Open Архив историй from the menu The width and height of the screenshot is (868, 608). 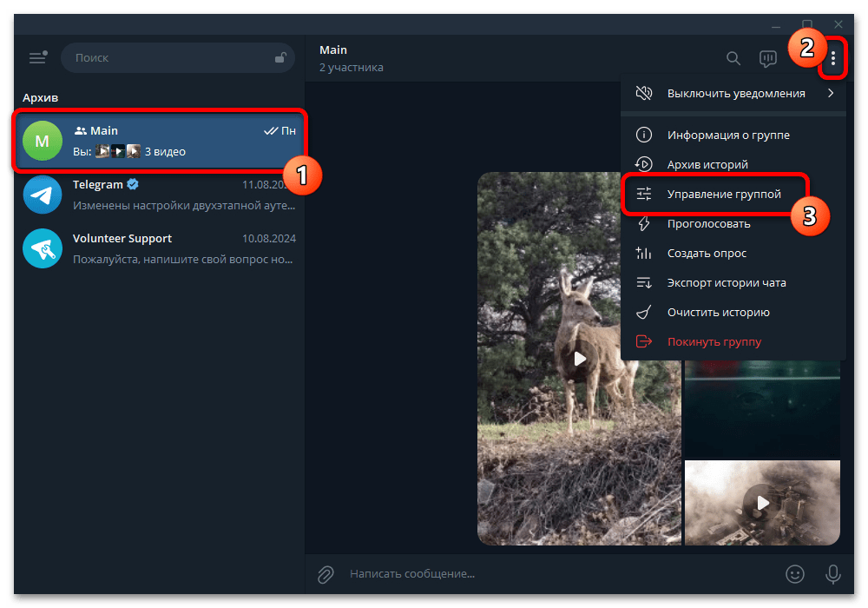coord(707,164)
